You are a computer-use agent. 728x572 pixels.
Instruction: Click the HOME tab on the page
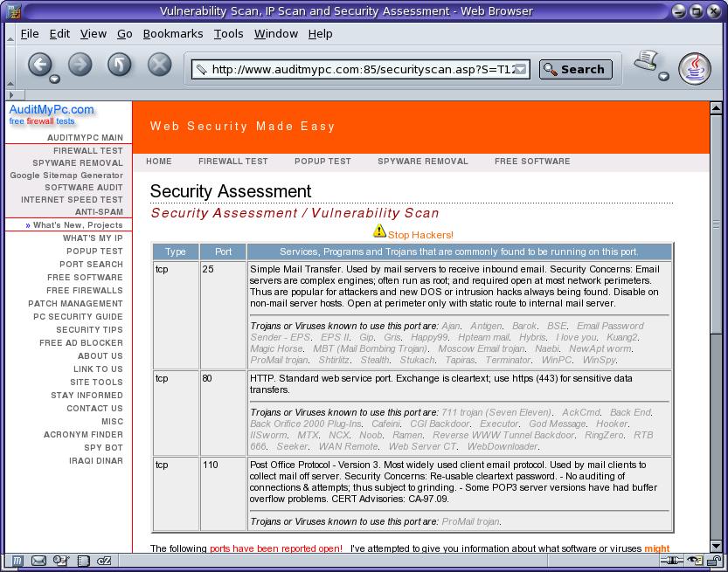click(159, 161)
